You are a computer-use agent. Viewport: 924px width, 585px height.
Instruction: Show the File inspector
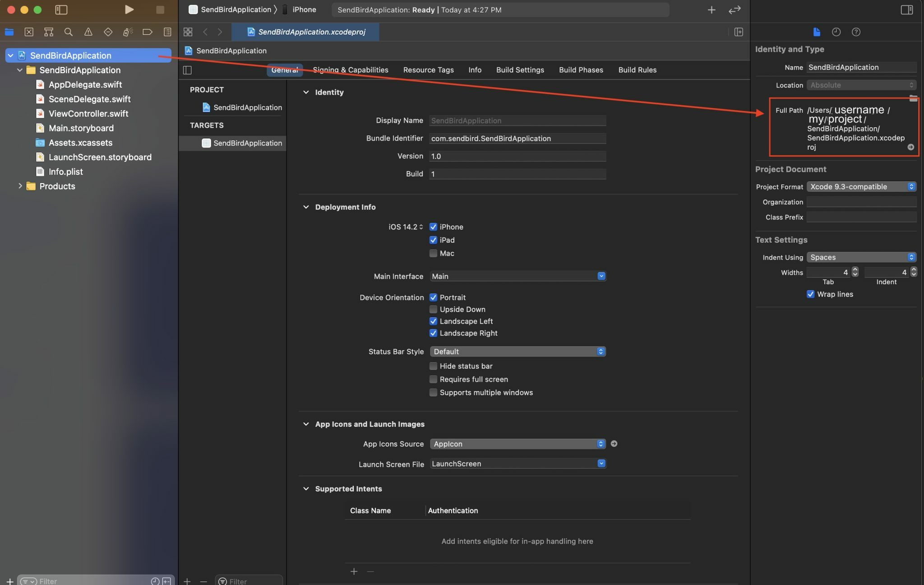(x=817, y=32)
